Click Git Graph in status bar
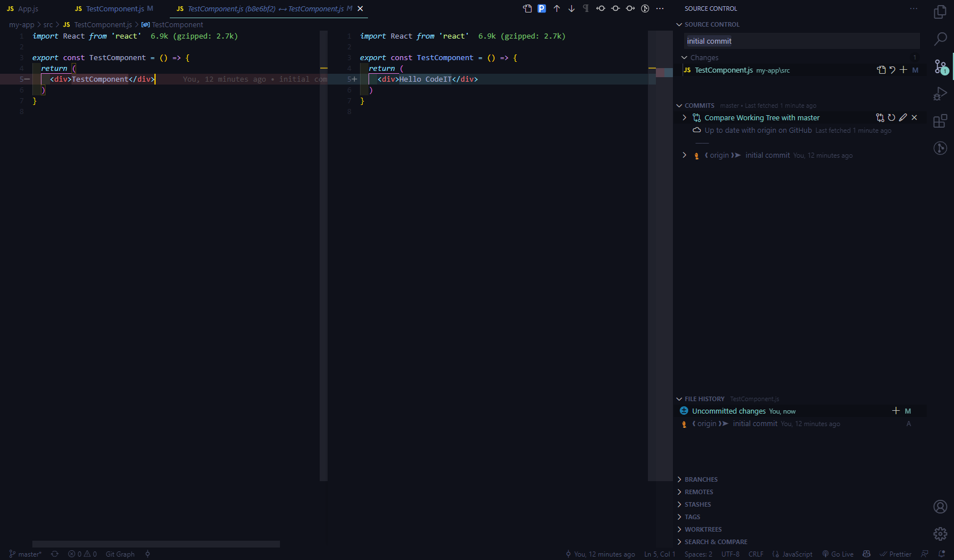 120,554
